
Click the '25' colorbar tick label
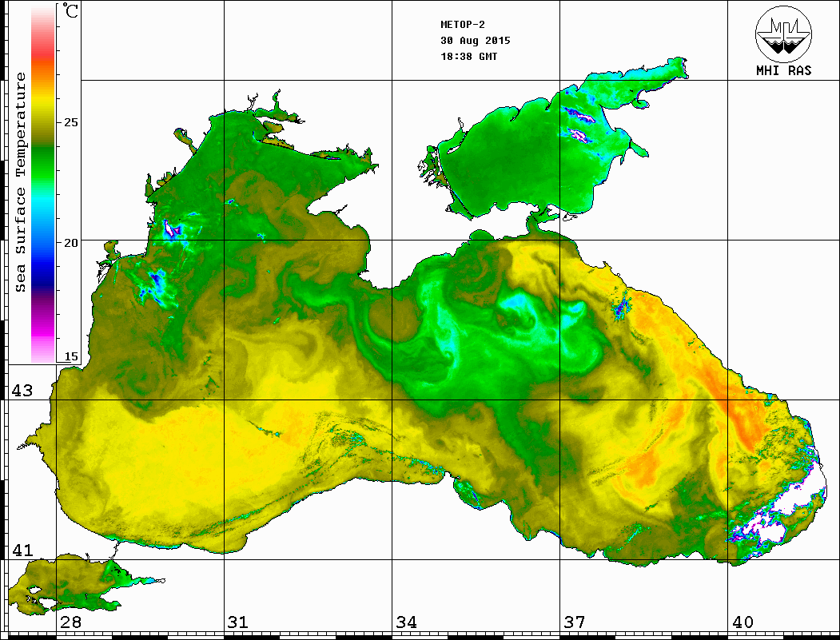click(x=70, y=122)
